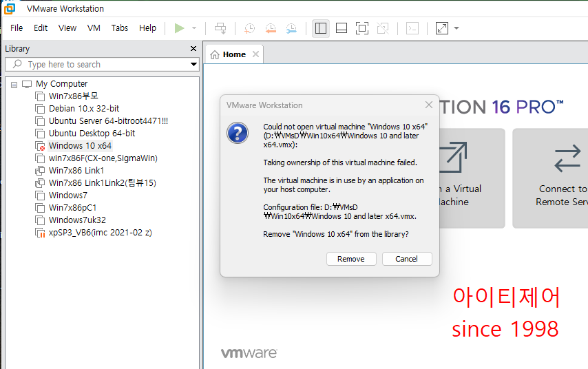Viewport: 588px width, 369px height.
Task: Open the power options dropdown arrow
Action: (x=194, y=28)
